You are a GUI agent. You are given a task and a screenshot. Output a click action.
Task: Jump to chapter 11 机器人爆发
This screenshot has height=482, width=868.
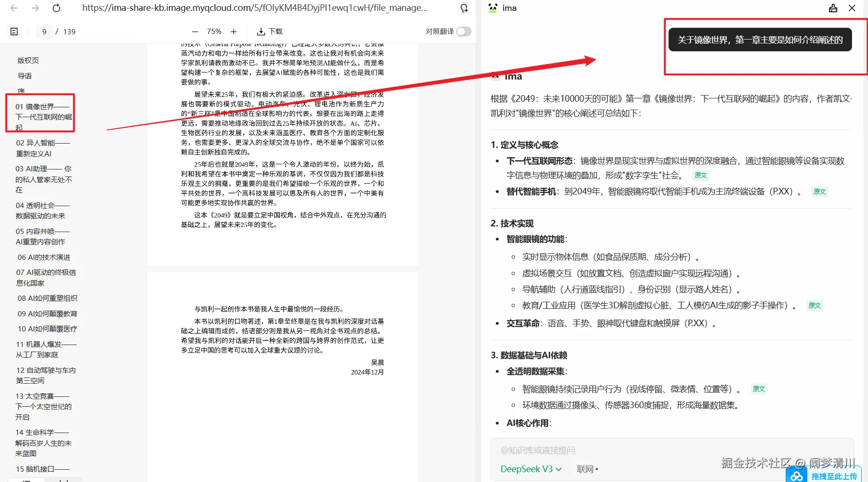click(46, 349)
